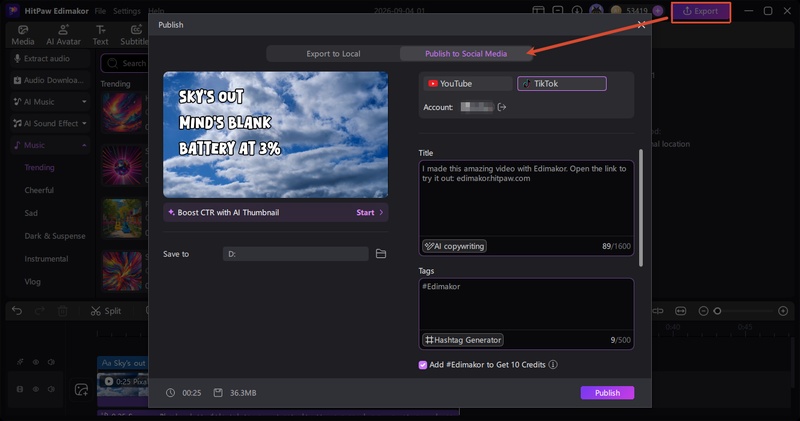Select the Vlog music category
800x421 pixels.
32,281
